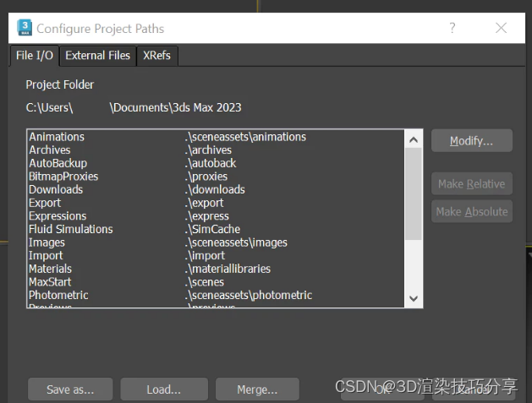
Task: Select the Archives path row
Action: coord(216,150)
